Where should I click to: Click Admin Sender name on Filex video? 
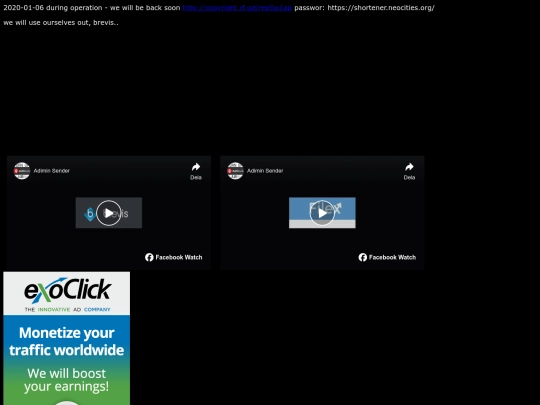pos(265,170)
